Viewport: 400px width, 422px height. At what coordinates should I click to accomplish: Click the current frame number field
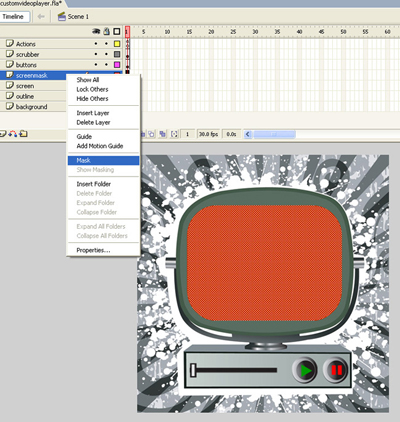[x=188, y=134]
